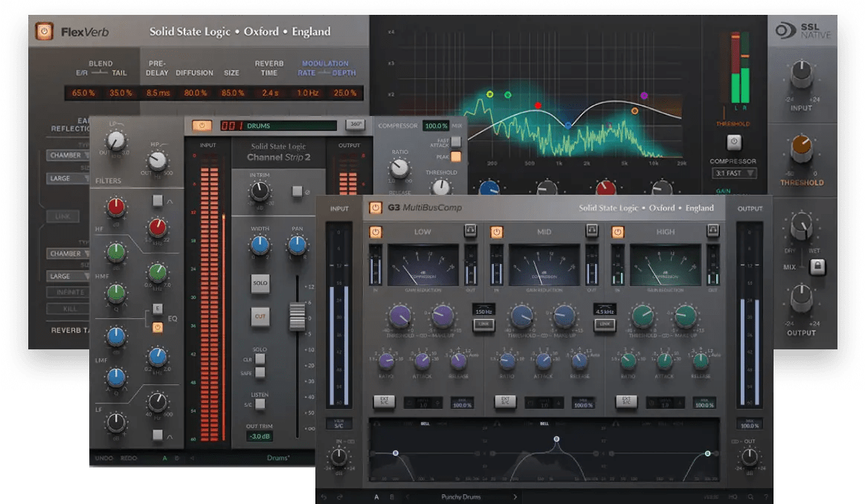Click the CUT button in Channel Strip
The width and height of the screenshot is (865, 504).
[x=260, y=317]
